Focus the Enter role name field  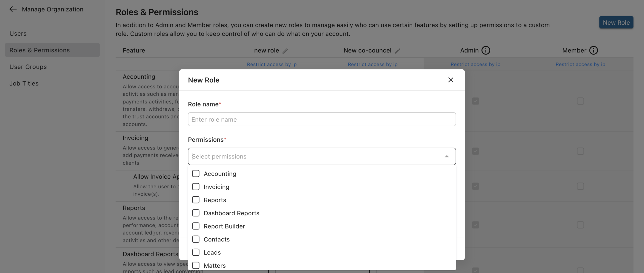(x=322, y=119)
